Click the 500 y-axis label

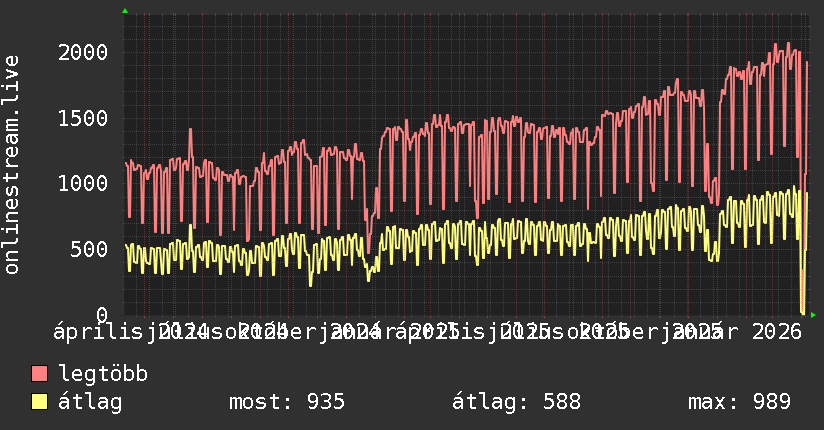[x=89, y=249]
